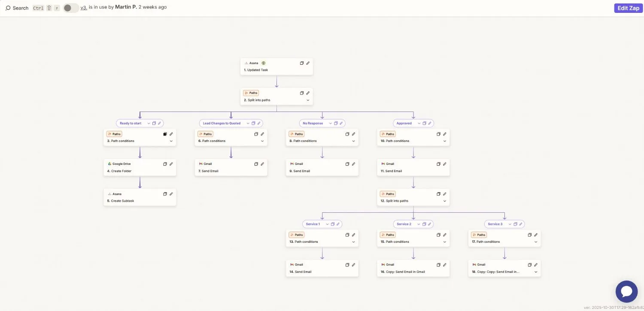Image resolution: width=644 pixels, height=311 pixels.
Task: Edit step 5 Create Subtask
Action: tap(171, 194)
